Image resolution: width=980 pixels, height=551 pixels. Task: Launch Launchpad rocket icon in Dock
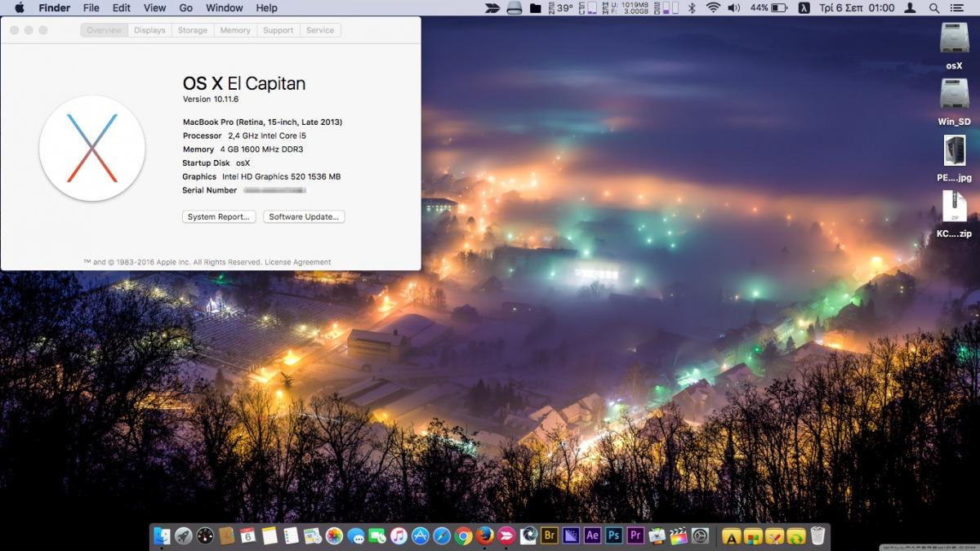184,535
